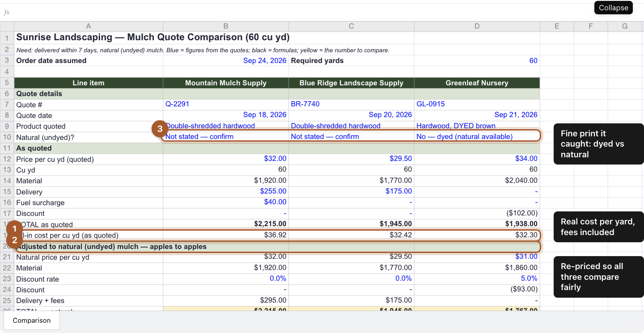Screen dimensions: 644x333
Task: Click quote number Q-2291
Action: 226,104
